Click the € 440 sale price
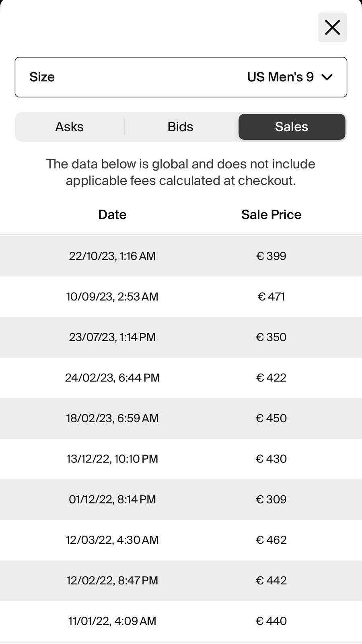362x644 pixels. (x=271, y=621)
